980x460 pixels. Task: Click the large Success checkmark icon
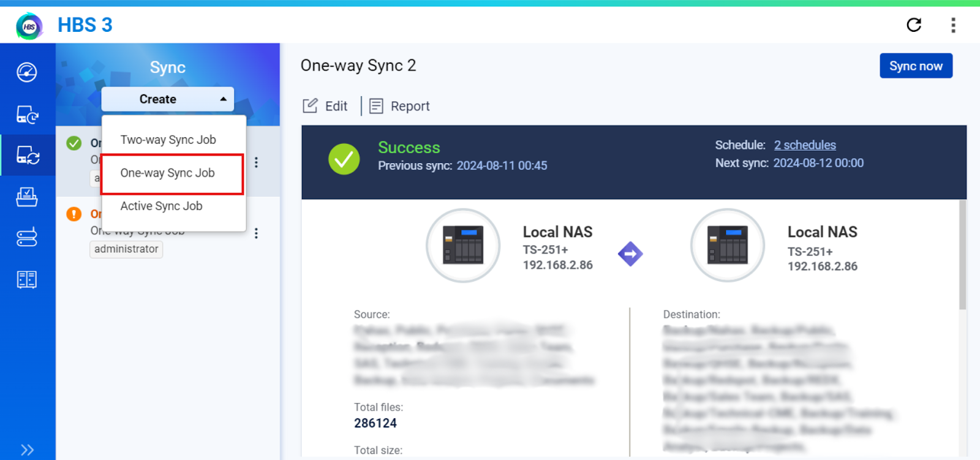(344, 159)
